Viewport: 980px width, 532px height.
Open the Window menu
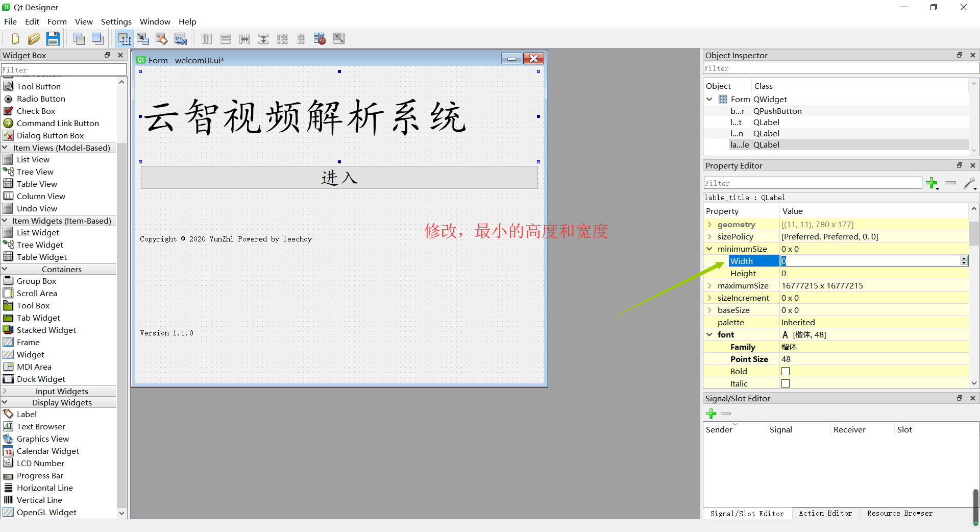tap(155, 21)
